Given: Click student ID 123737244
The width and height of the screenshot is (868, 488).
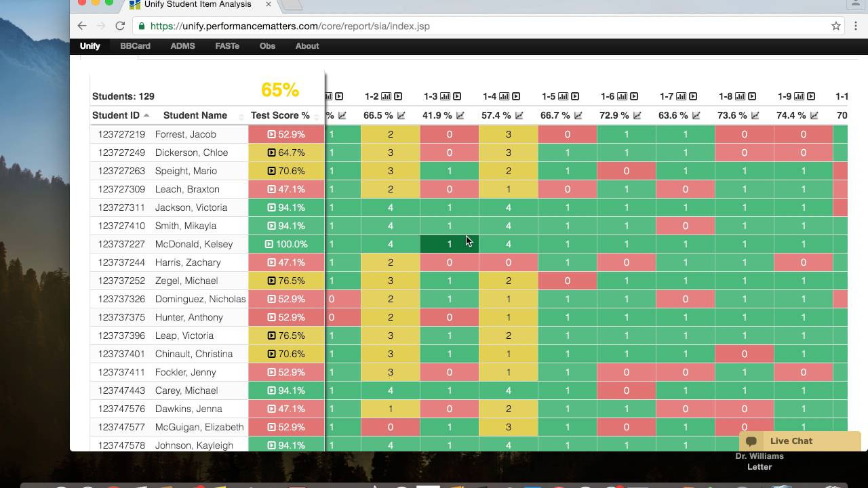Looking at the screenshot, I should pyautogui.click(x=121, y=262).
